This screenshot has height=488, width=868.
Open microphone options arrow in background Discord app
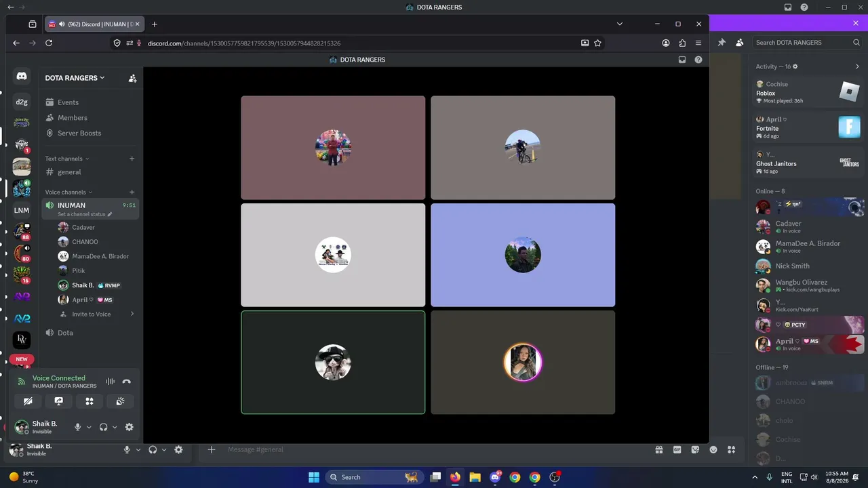click(138, 449)
